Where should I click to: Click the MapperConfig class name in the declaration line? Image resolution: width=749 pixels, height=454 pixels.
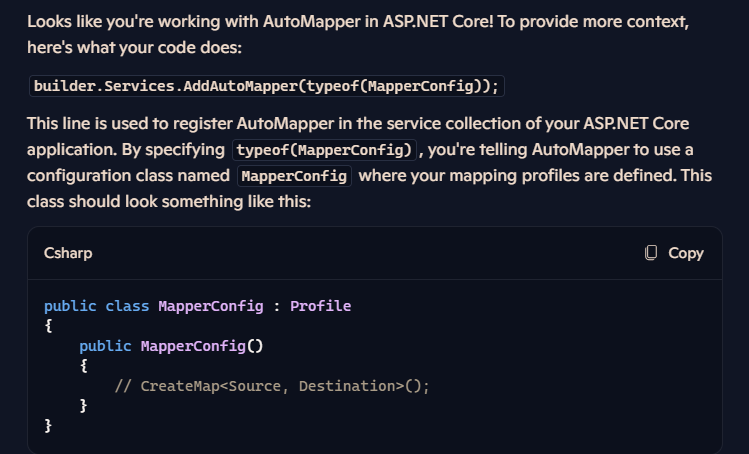pos(211,306)
